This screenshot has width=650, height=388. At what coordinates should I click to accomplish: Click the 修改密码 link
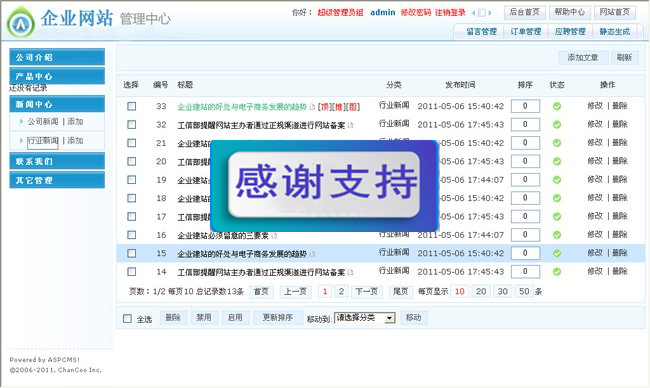pos(416,12)
